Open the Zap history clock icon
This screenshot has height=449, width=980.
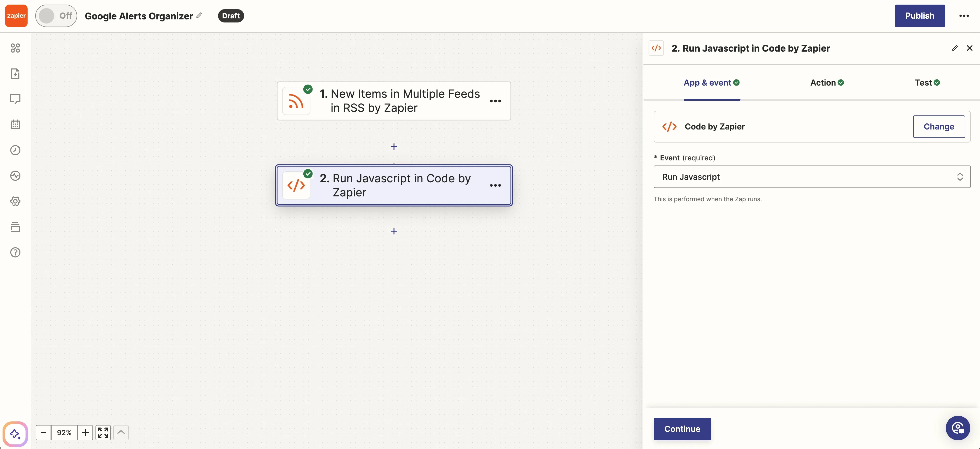pos(15,150)
